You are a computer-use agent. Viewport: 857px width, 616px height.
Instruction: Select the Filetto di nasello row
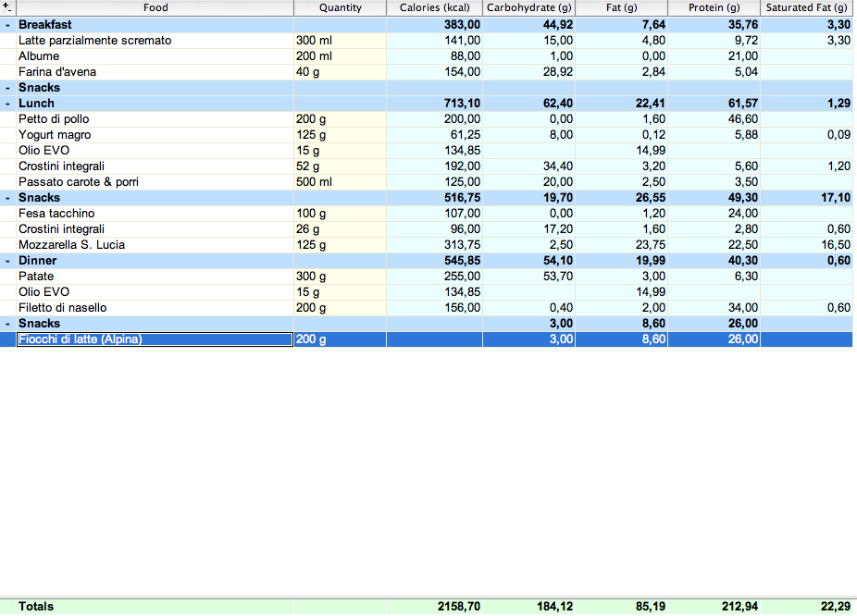(x=62, y=308)
